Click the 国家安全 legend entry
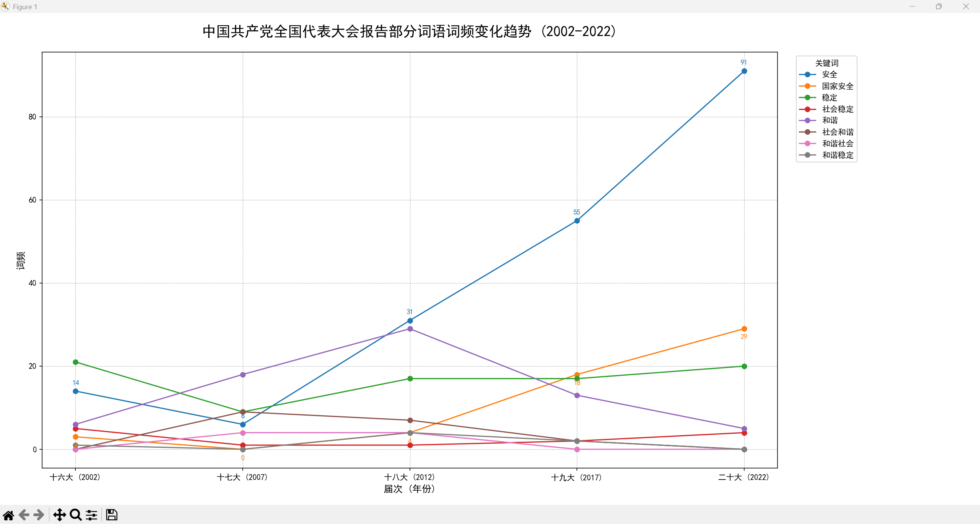 tap(837, 86)
